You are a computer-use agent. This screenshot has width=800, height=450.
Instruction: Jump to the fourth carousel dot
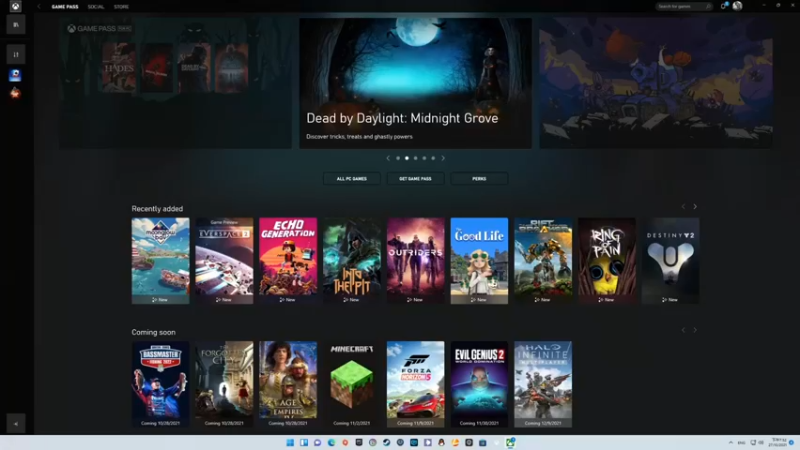coord(424,158)
